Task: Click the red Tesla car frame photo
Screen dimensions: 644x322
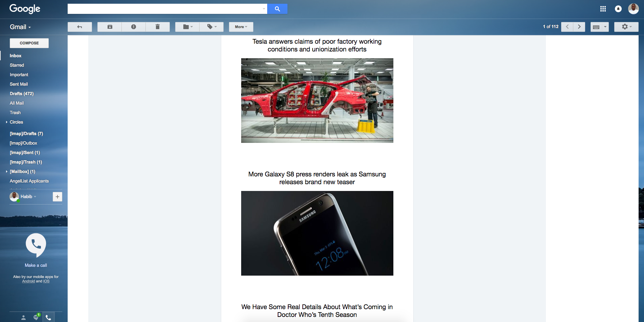Action: pyautogui.click(x=317, y=101)
